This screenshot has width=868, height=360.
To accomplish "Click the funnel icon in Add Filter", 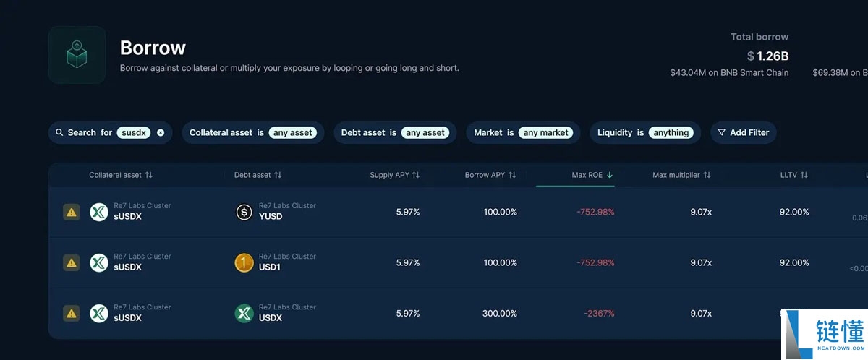I will click(722, 133).
